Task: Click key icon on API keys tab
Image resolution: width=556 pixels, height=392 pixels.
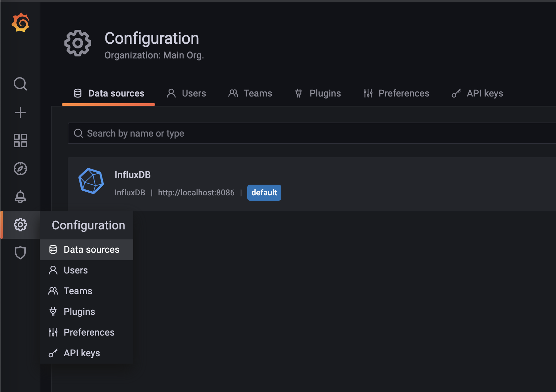Action: [x=456, y=93]
